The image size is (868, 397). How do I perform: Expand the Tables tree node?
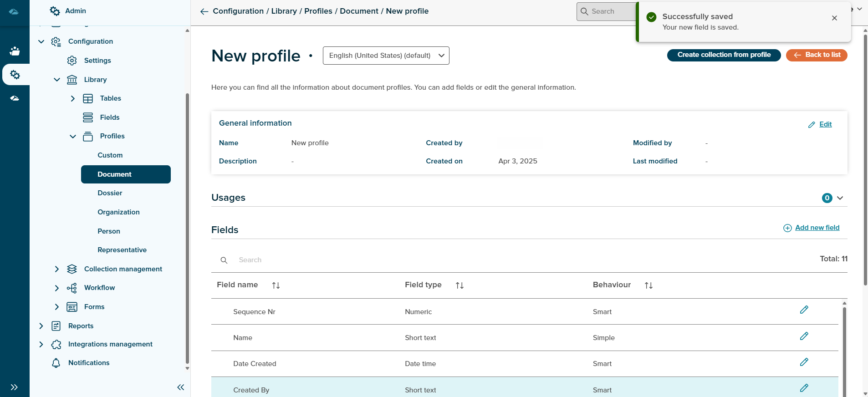point(72,98)
